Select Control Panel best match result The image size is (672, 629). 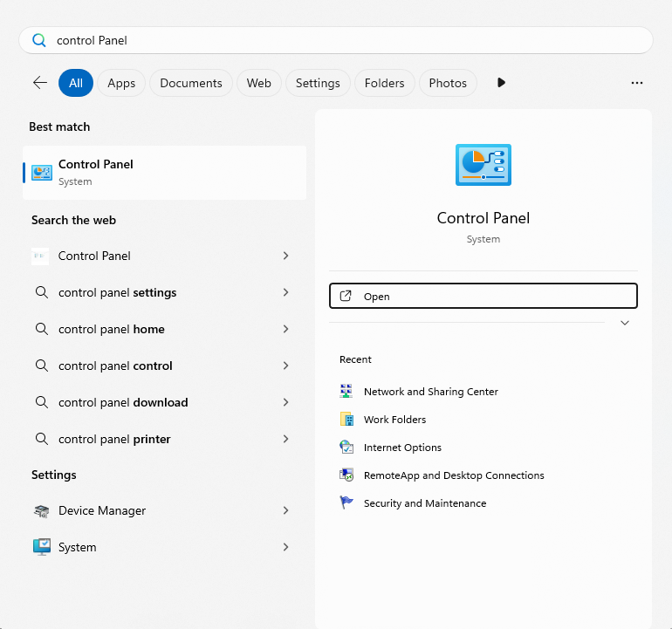point(164,172)
